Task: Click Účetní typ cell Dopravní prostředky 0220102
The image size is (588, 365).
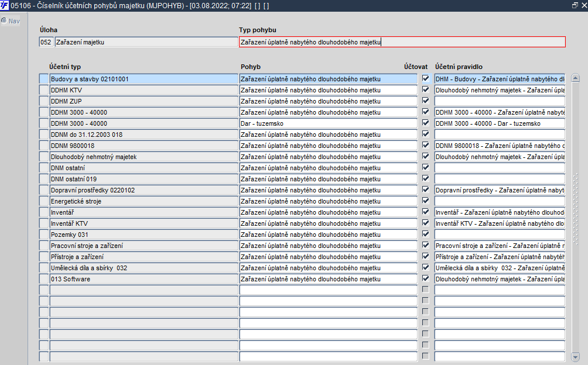Action: 144,190
